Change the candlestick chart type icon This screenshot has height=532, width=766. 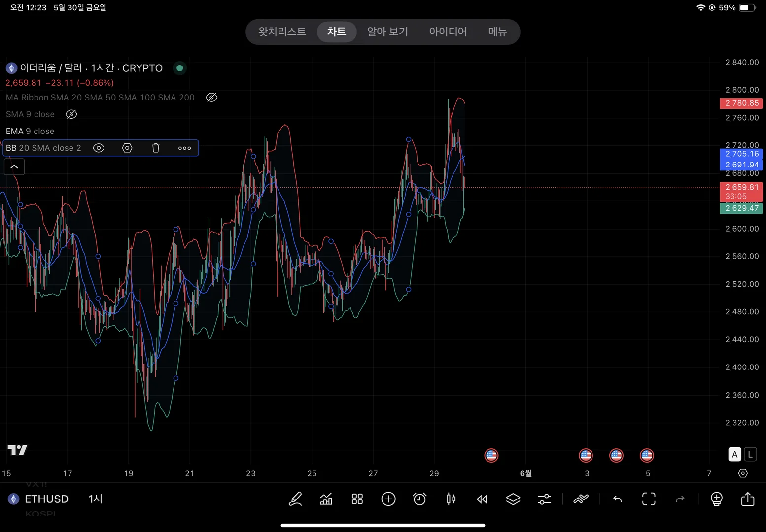tap(451, 499)
